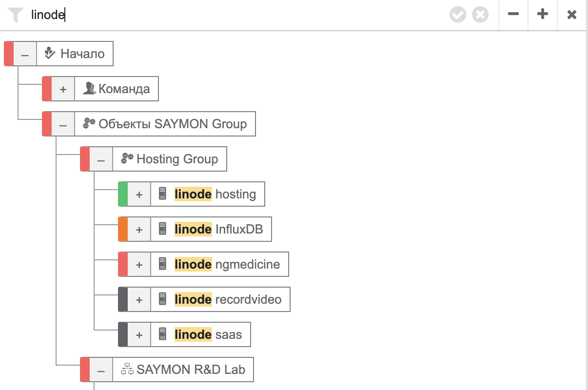This screenshot has width=588, height=390.
Task: Collapse all nodes with minus toolbar button
Action: 513,15
